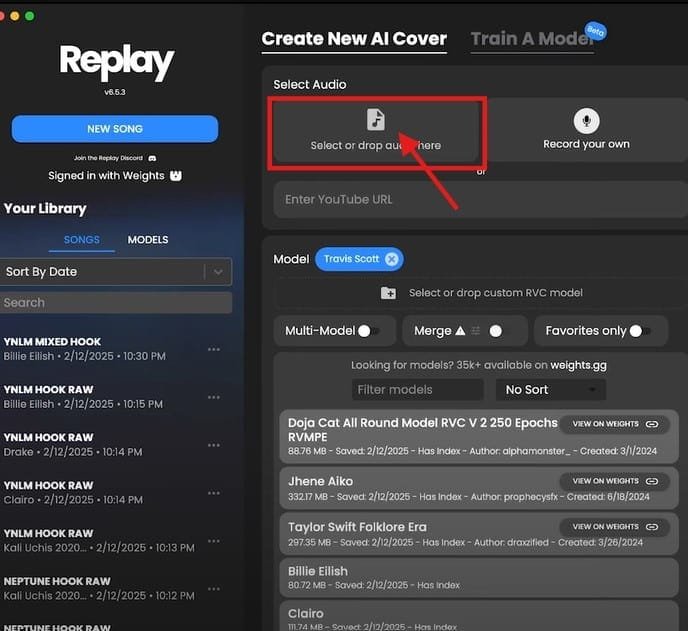Click the NEW SONG button
Screen dimensions: 688x631
(x=115, y=129)
